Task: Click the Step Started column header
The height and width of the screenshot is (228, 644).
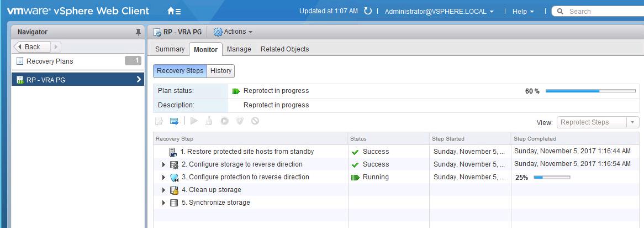Action: click(470, 139)
